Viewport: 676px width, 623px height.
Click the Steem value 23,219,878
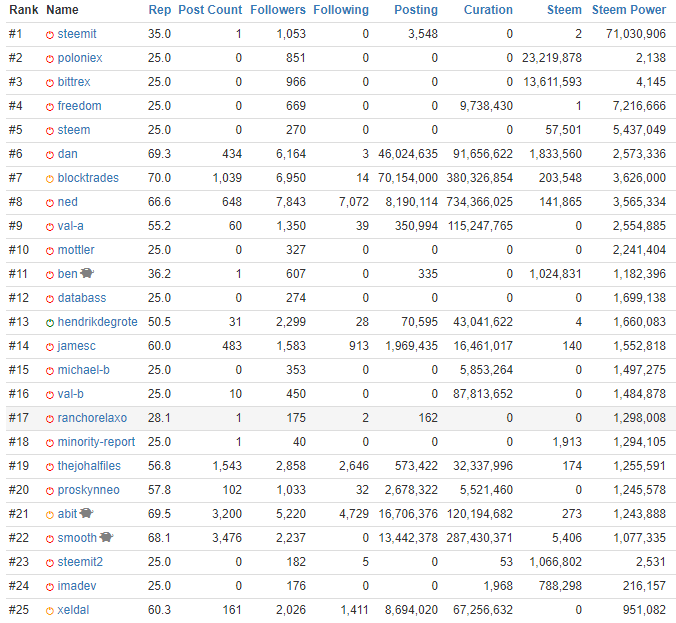pos(552,58)
